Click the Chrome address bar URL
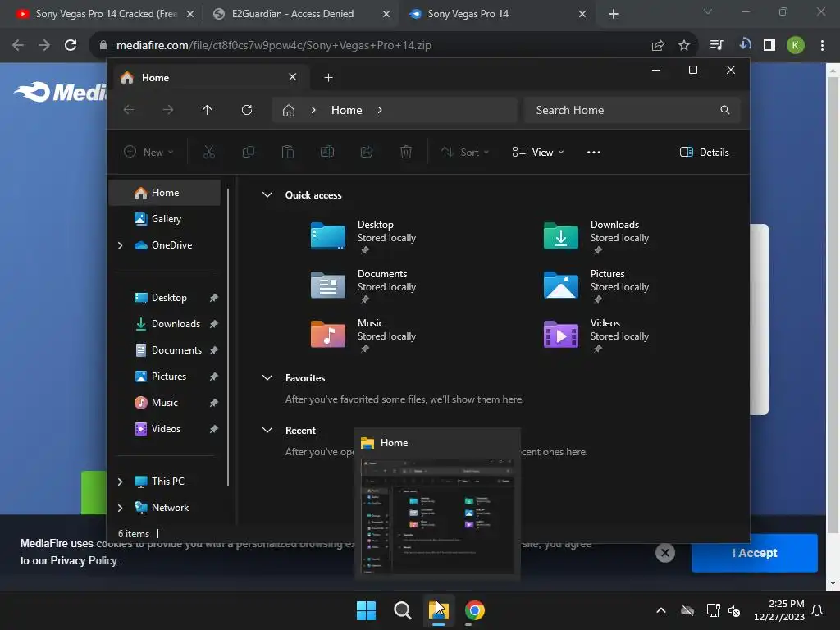Screen dimensions: 840x630 [x=274, y=46]
